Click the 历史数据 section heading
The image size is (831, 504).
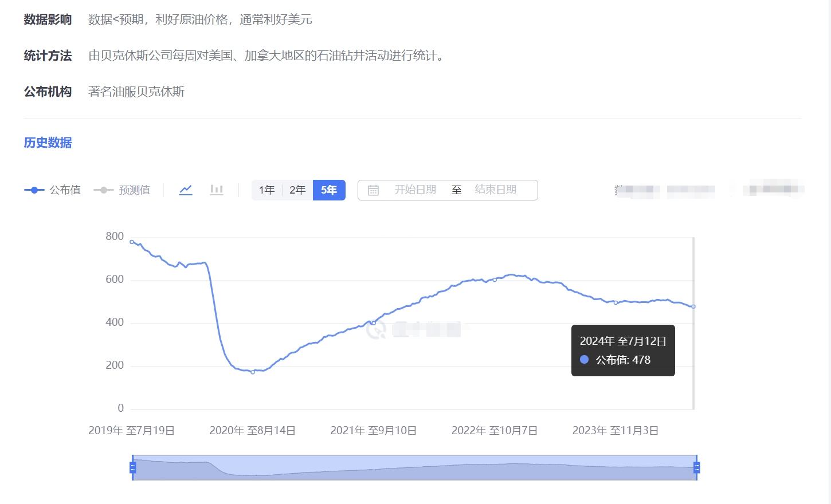pyautogui.click(x=48, y=143)
